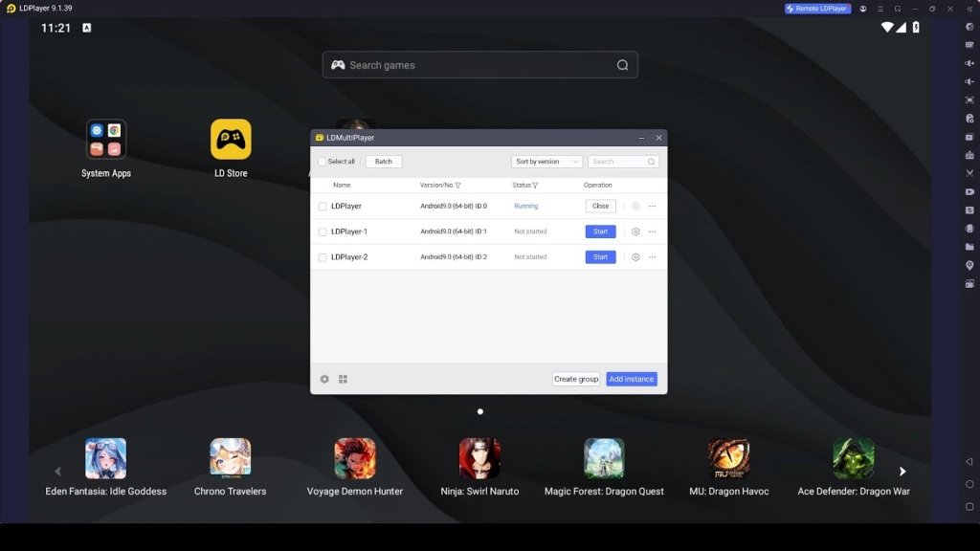This screenshot has width=980, height=551.
Task: Start the LDPlayer-2 instance
Action: pos(600,256)
